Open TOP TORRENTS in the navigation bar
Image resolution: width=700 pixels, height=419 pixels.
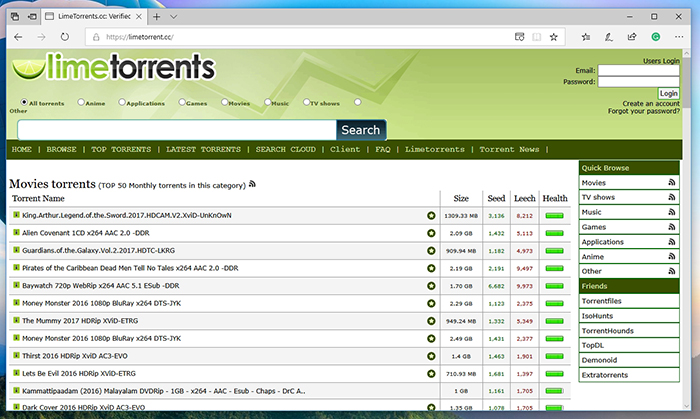121,149
